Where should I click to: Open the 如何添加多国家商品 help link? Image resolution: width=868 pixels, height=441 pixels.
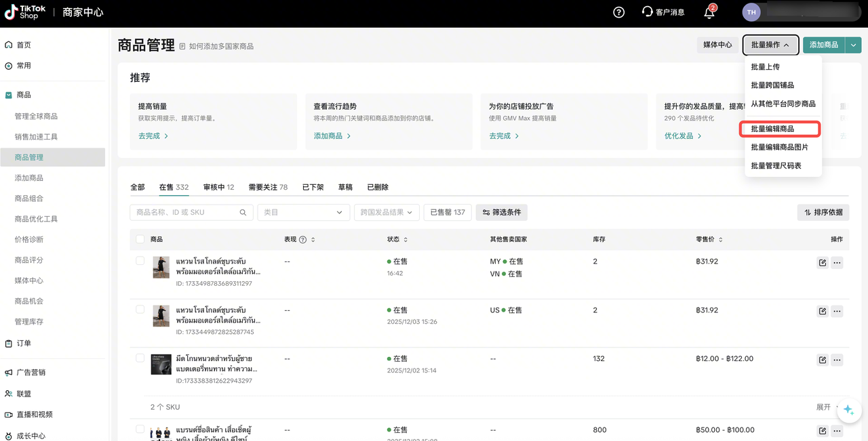(x=221, y=46)
